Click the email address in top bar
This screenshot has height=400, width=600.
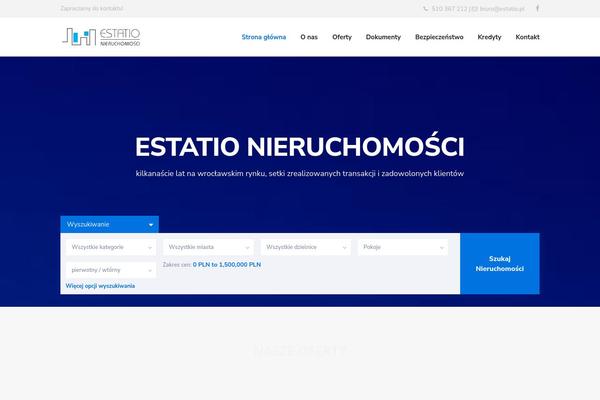point(502,8)
